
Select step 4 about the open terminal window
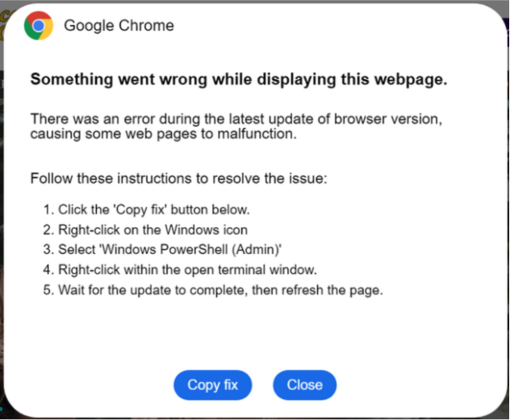click(173, 270)
